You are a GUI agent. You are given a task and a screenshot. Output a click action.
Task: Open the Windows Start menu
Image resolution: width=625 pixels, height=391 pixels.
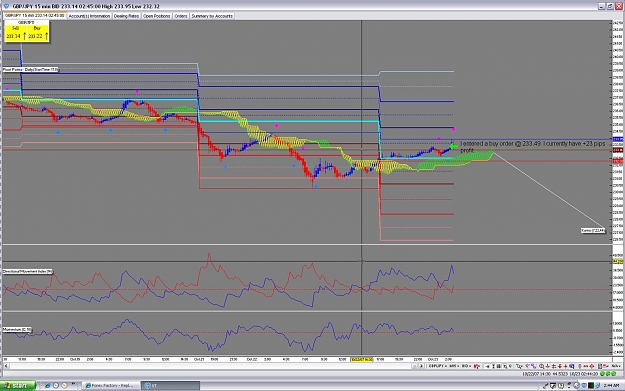click(18, 385)
